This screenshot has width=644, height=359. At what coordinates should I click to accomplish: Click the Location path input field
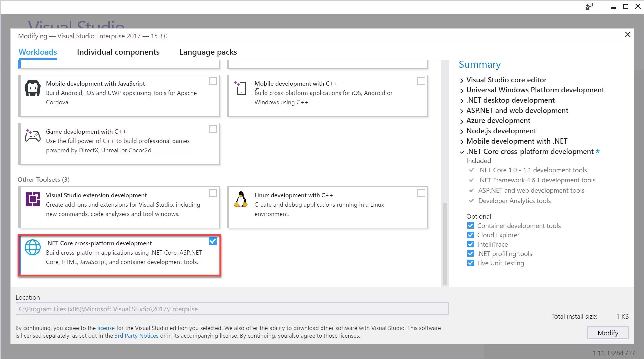[232, 309]
